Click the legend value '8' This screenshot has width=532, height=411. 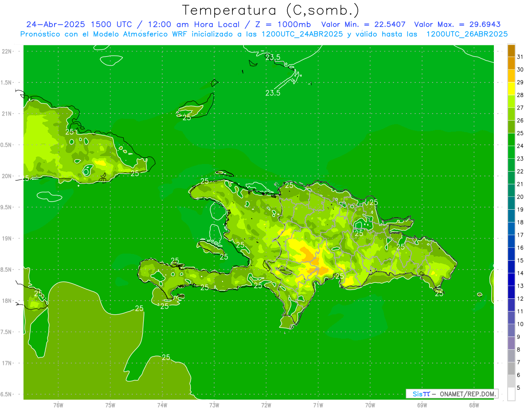point(519,349)
